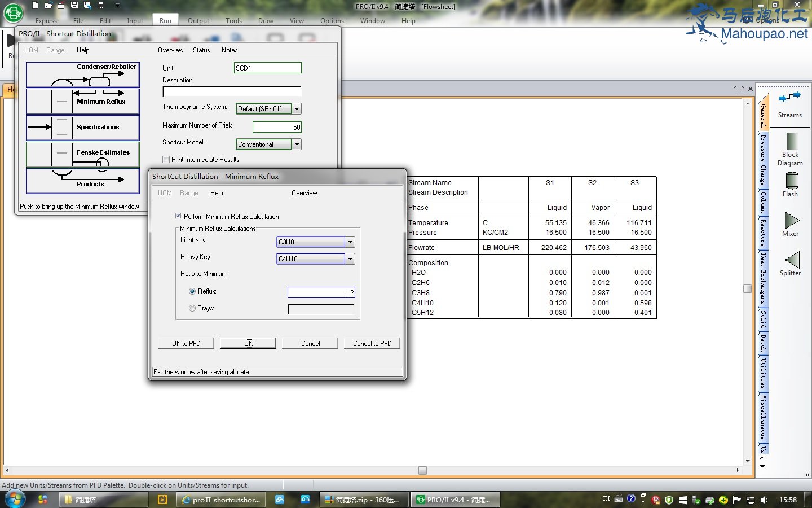Click Status in Shortcut Distillation dialog
This screenshot has width=812, height=508.
click(x=201, y=50)
